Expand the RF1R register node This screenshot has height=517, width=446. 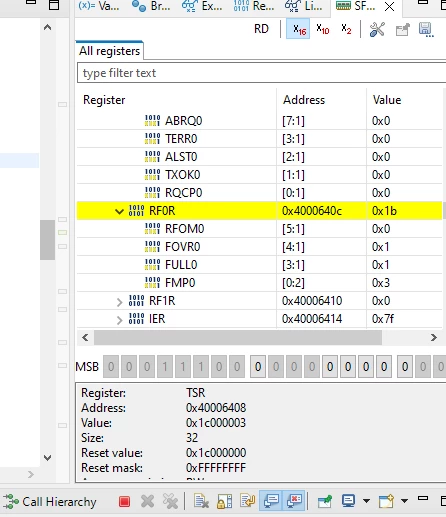[x=119, y=302]
